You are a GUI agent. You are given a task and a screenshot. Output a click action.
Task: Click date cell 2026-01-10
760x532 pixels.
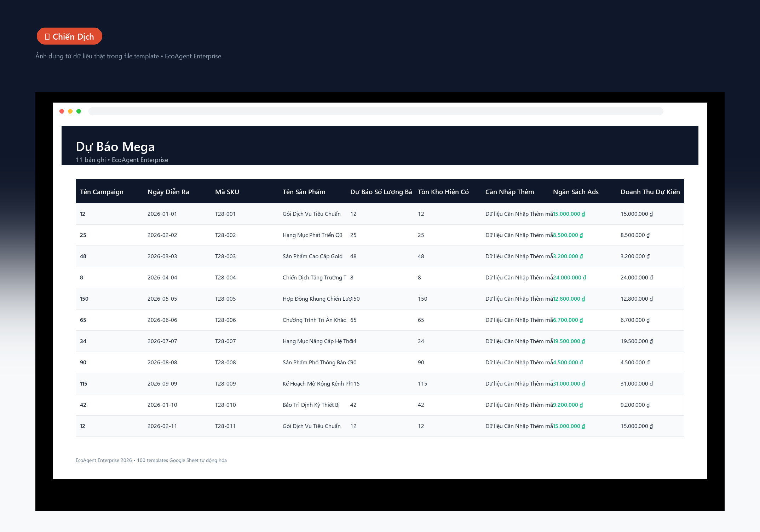162,405
